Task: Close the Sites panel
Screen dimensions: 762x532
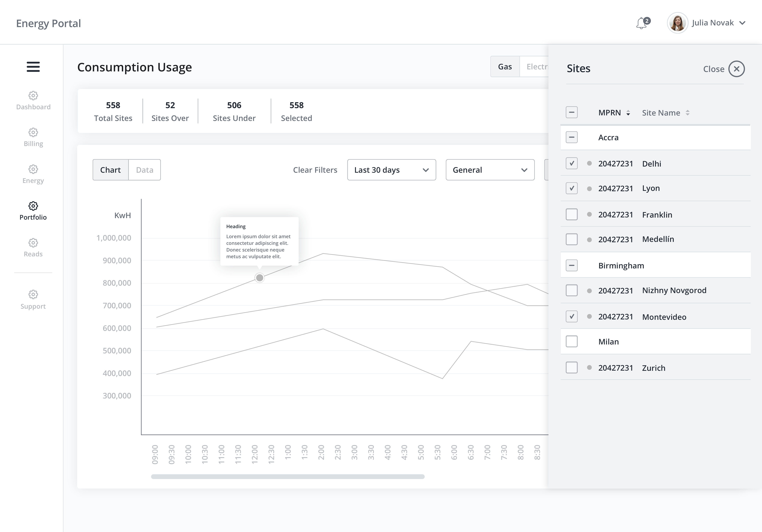Action: (x=736, y=69)
